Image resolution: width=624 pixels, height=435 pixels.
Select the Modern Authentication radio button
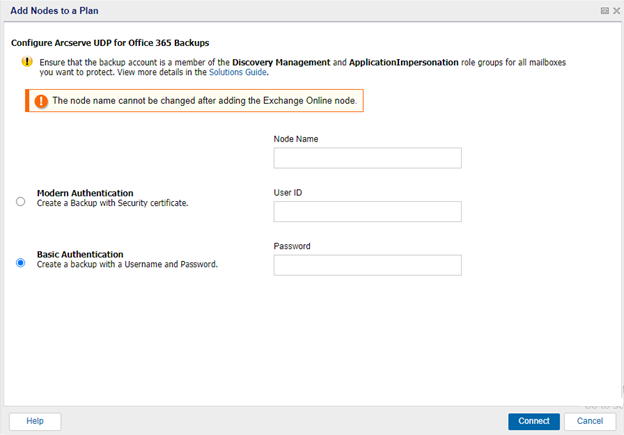coord(20,201)
